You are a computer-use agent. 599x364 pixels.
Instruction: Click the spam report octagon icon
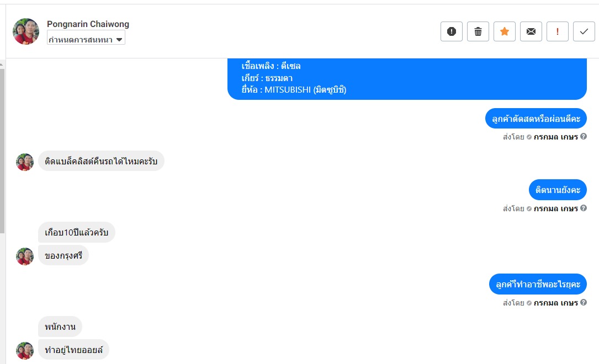pyautogui.click(x=452, y=31)
